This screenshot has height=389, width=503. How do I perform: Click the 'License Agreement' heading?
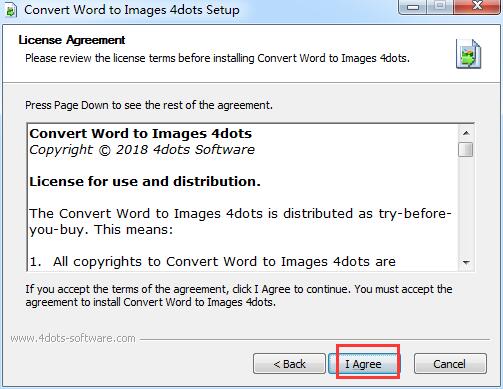click(x=72, y=40)
